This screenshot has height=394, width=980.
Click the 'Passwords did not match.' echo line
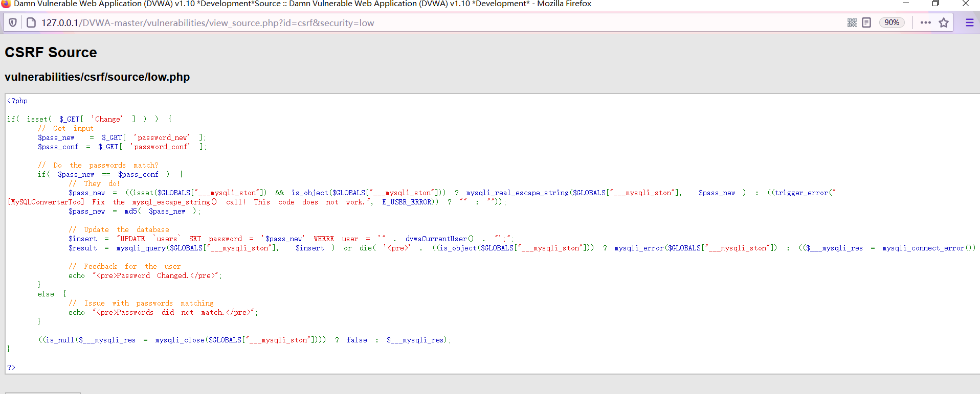[163, 313]
